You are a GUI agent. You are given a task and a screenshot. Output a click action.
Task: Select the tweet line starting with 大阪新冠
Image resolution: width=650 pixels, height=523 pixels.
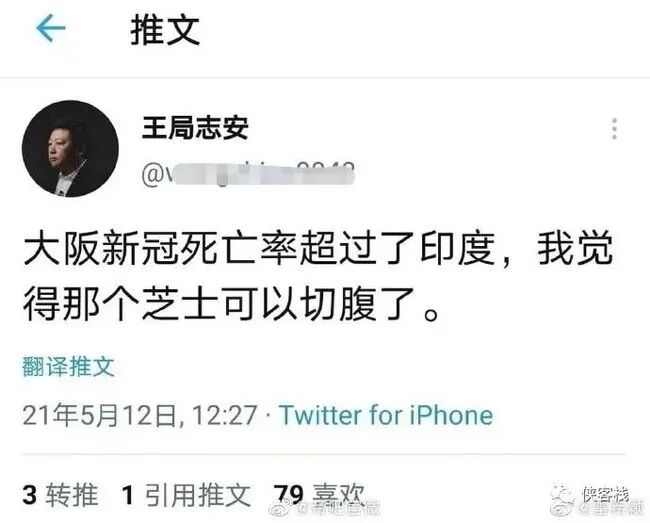318,249
